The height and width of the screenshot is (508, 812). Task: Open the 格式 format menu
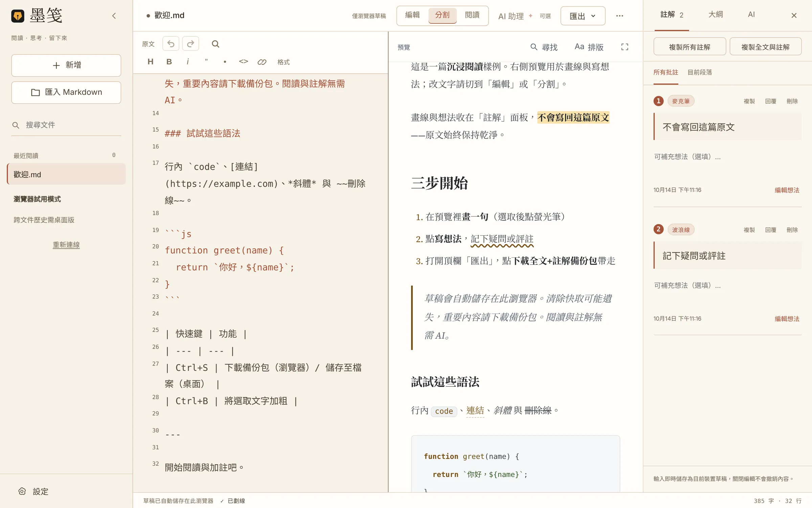coord(284,62)
